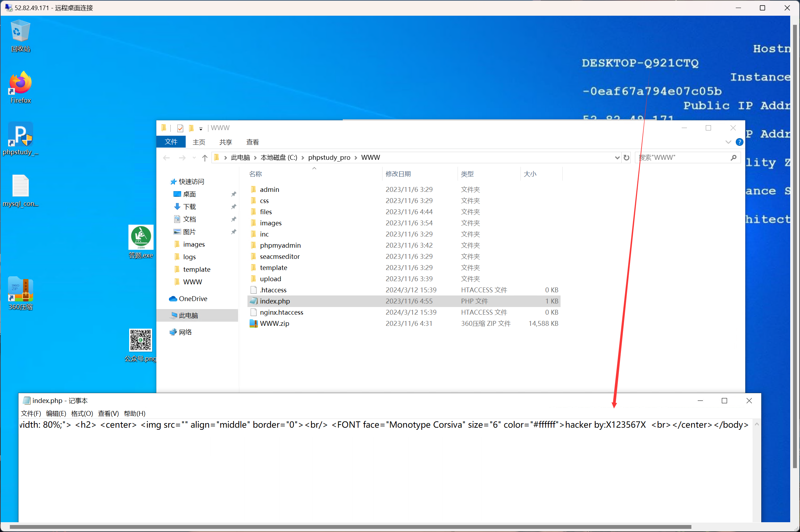The image size is (800, 532).
Task: Toggle the pin next to 下载
Action: (x=234, y=207)
